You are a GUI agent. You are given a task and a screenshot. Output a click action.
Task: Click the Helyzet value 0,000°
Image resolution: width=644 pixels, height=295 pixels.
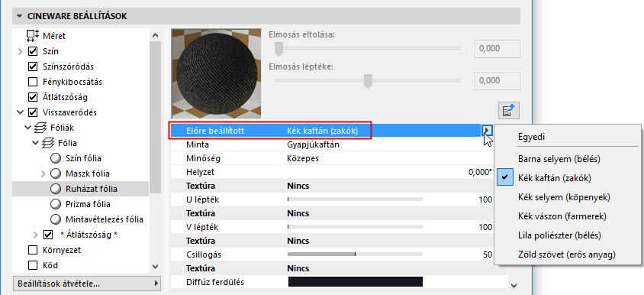(x=480, y=173)
